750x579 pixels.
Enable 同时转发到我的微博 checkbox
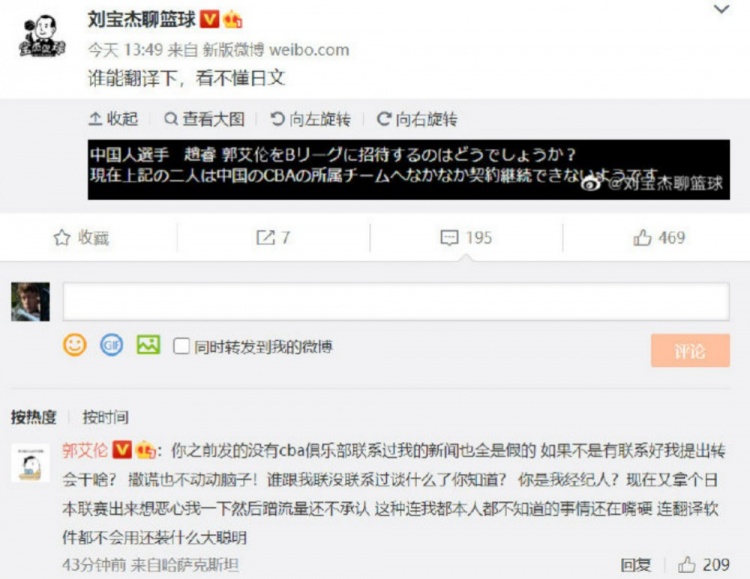pyautogui.click(x=181, y=346)
